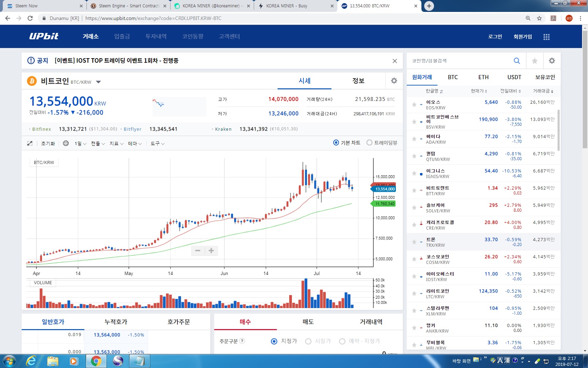This screenshot has width=588, height=368.
Task: Click 초기화 chart reset button
Action: tap(48, 143)
